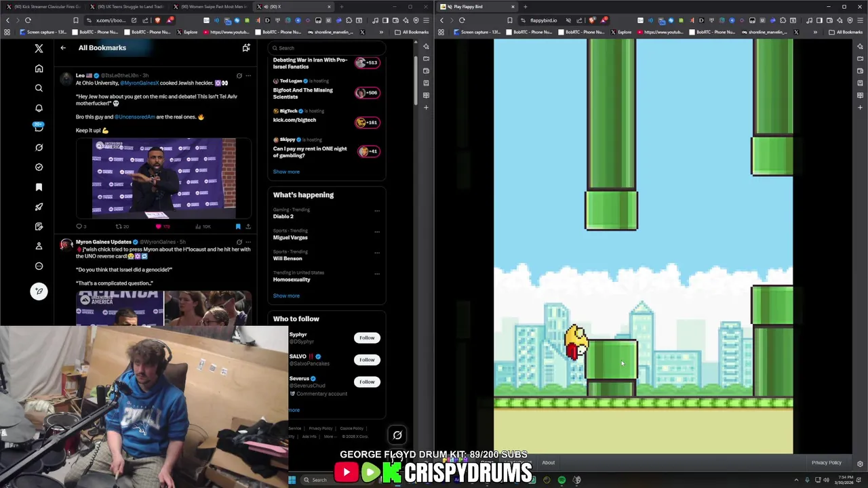Viewport: 868px width, 488px height.
Task: Show more live spaces under the hosting list
Action: (x=286, y=171)
